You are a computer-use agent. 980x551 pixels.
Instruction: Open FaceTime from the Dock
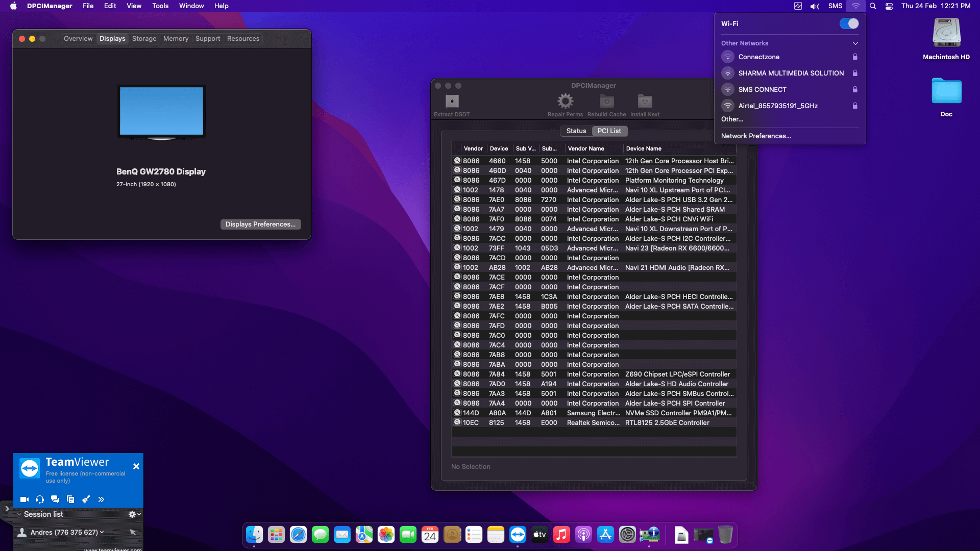click(x=408, y=535)
